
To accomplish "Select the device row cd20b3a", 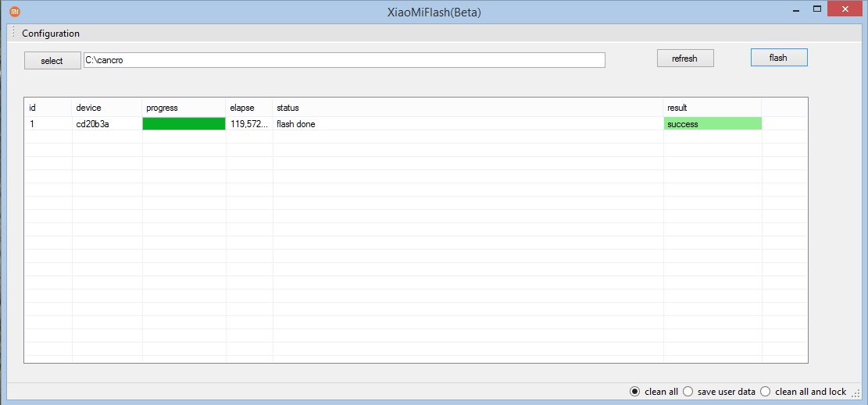I will [x=93, y=124].
